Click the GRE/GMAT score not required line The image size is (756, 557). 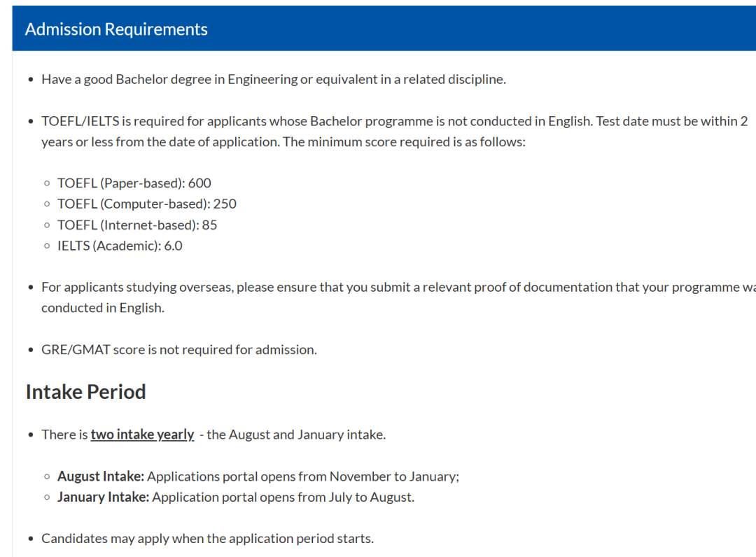(179, 350)
